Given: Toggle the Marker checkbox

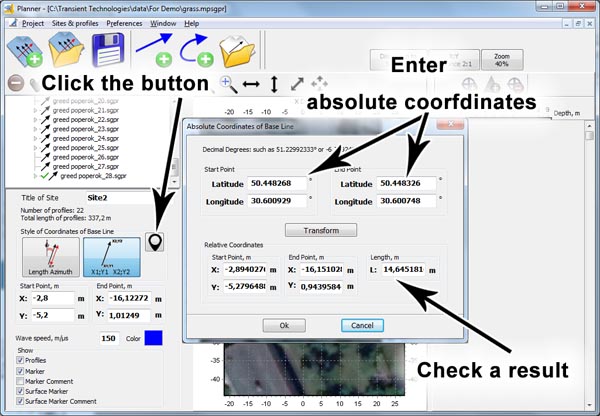Looking at the screenshot, I should point(20,371).
